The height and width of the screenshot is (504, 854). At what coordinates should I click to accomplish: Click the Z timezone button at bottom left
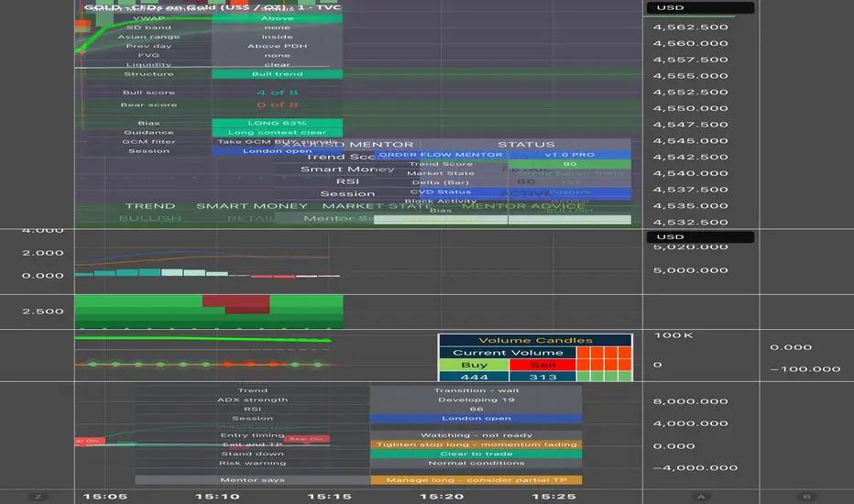pos(38,497)
